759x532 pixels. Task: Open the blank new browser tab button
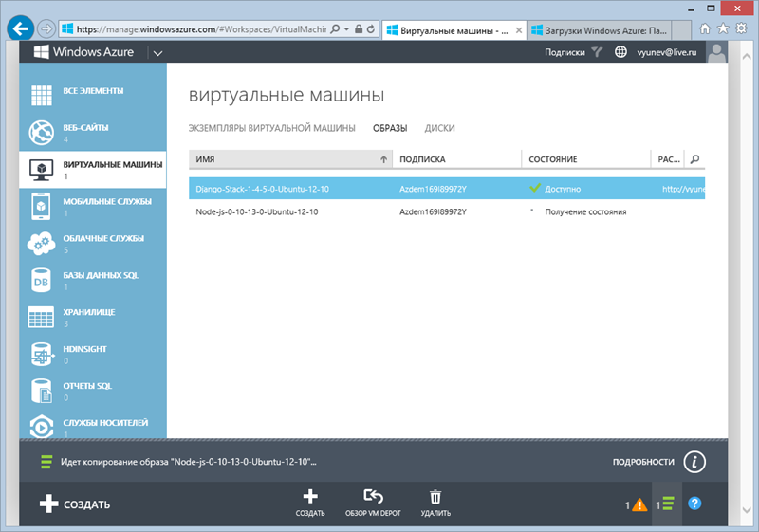point(681,30)
